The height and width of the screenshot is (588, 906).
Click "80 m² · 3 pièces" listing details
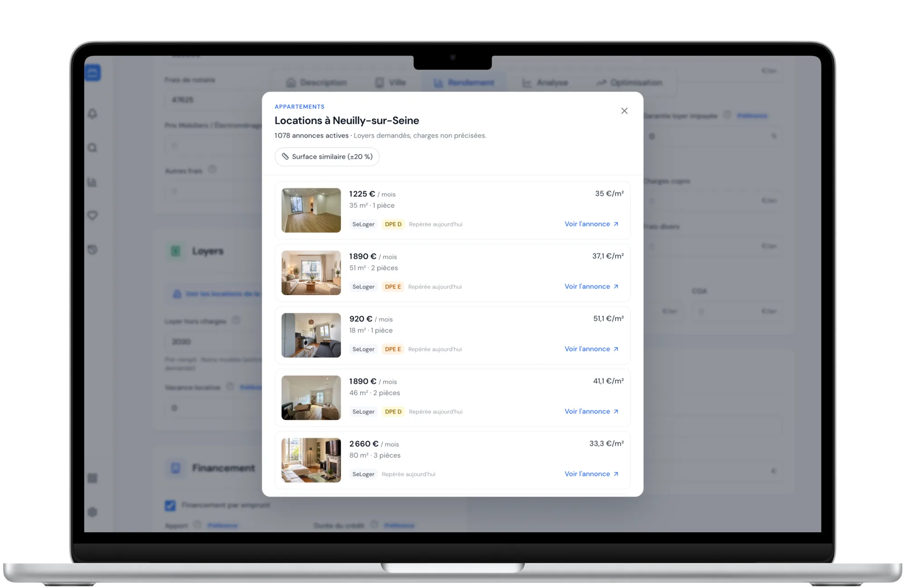375,455
